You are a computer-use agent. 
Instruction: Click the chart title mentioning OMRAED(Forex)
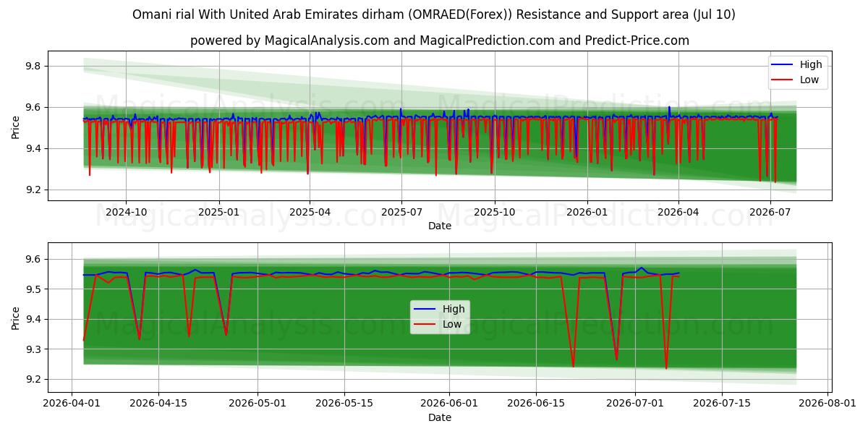pyautogui.click(x=434, y=14)
